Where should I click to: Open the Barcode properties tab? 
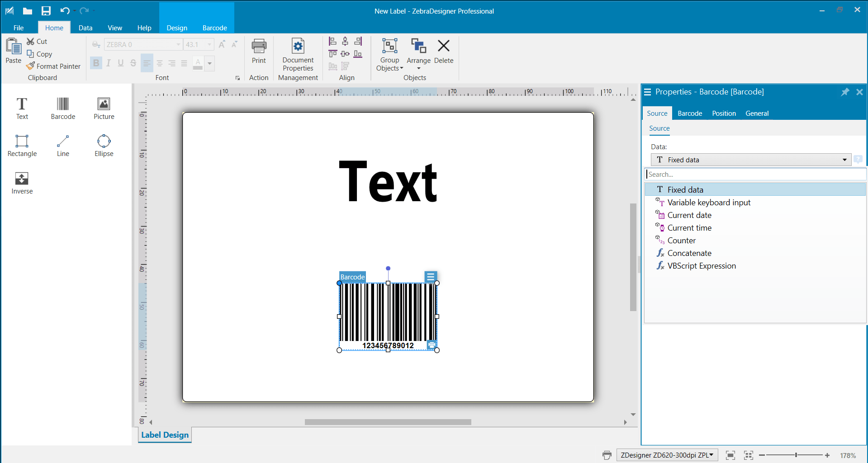pos(690,113)
